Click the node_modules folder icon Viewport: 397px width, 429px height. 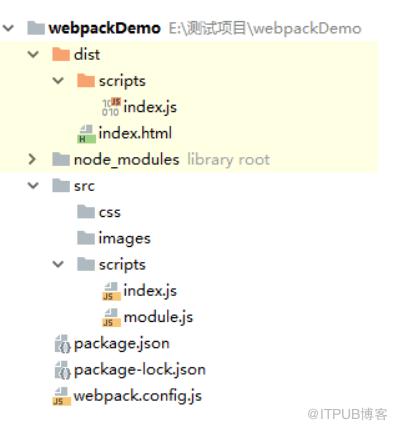61,159
